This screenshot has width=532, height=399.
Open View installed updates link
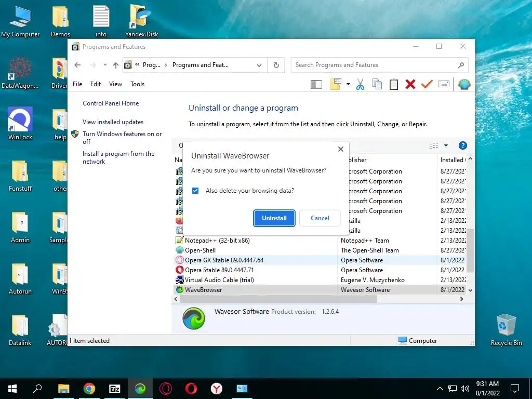pos(113,122)
